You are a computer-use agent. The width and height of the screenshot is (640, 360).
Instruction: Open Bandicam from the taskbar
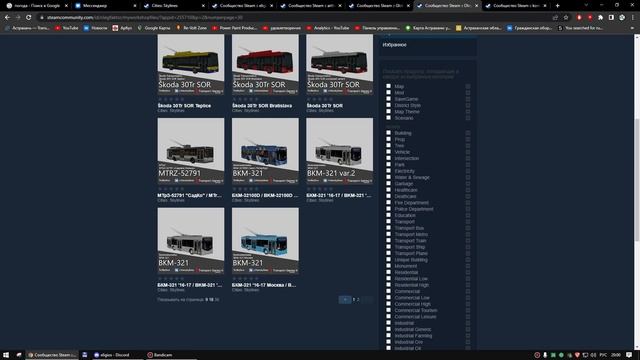[x=160, y=355]
